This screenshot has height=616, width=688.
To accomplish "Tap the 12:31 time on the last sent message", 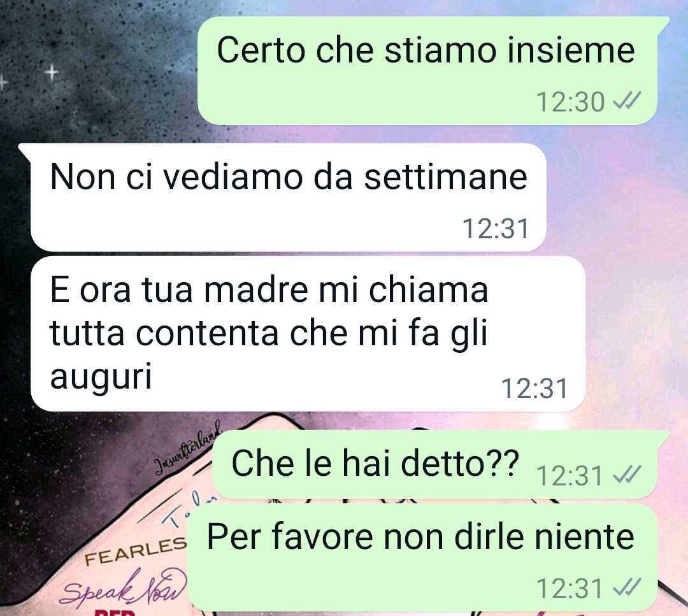I will (x=570, y=589).
